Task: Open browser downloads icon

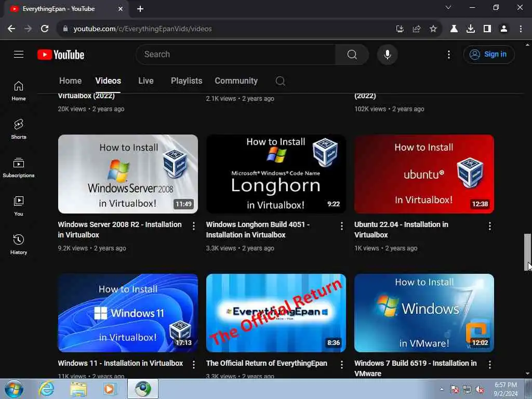Action: [x=470, y=29]
